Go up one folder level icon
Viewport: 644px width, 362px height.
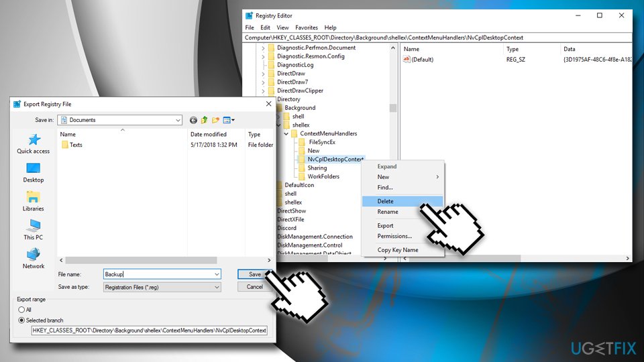pyautogui.click(x=204, y=120)
